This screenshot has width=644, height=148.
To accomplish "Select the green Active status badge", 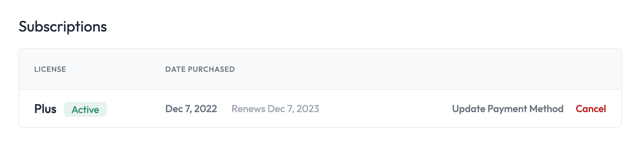I will [x=85, y=109].
